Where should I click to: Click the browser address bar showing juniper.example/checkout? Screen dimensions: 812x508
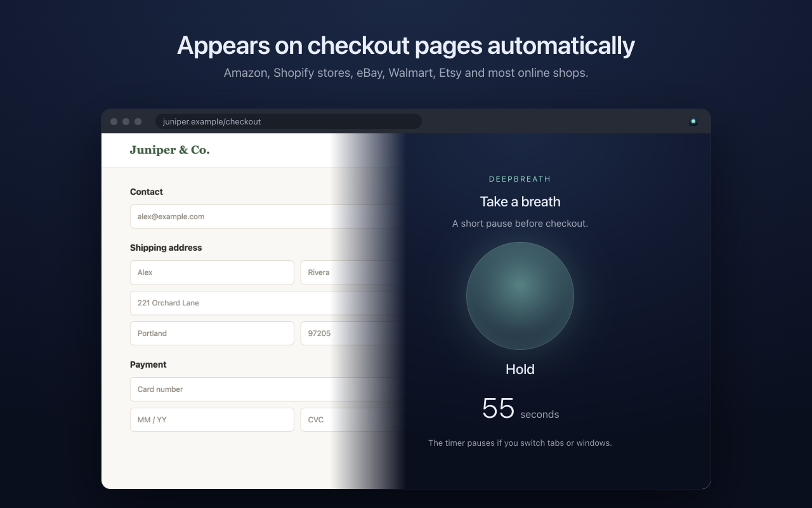click(x=289, y=121)
